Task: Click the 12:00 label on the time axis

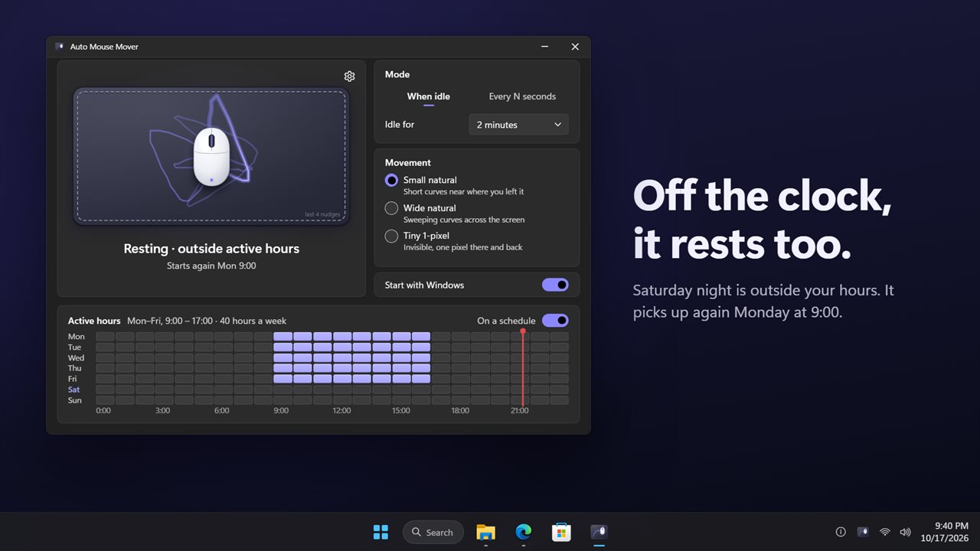Action: 341,411
